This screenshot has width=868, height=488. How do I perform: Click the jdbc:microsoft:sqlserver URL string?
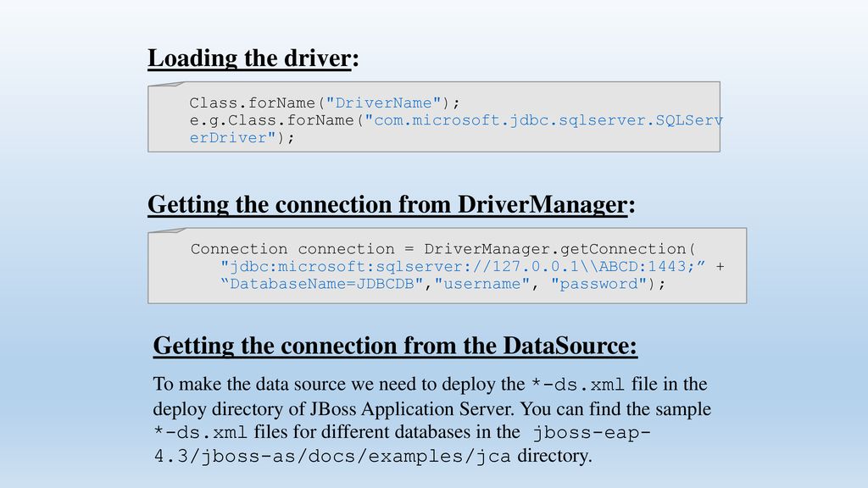[x=463, y=267]
